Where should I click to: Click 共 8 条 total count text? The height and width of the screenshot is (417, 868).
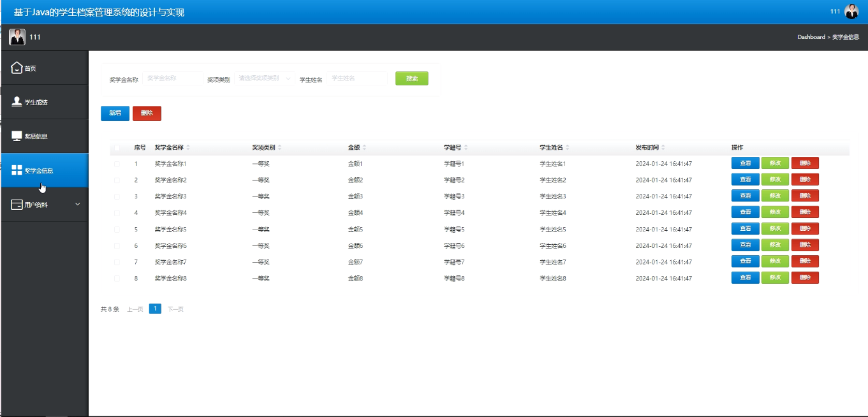click(110, 309)
